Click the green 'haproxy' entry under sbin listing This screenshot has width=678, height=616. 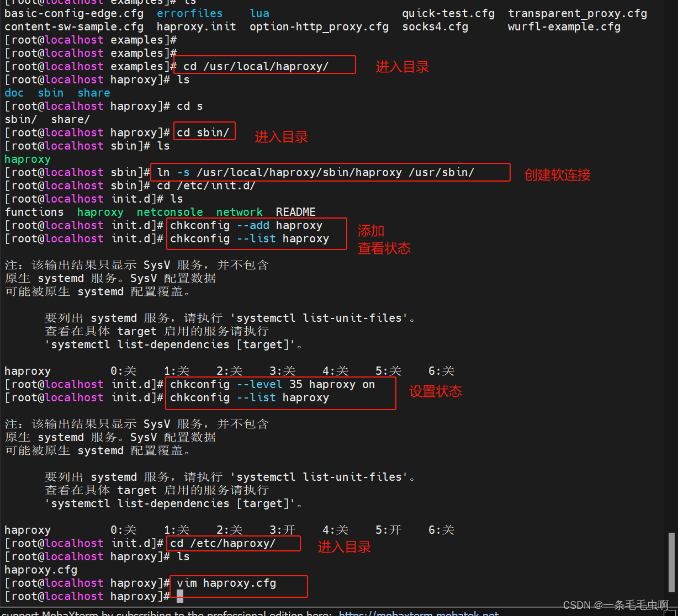(x=27, y=159)
